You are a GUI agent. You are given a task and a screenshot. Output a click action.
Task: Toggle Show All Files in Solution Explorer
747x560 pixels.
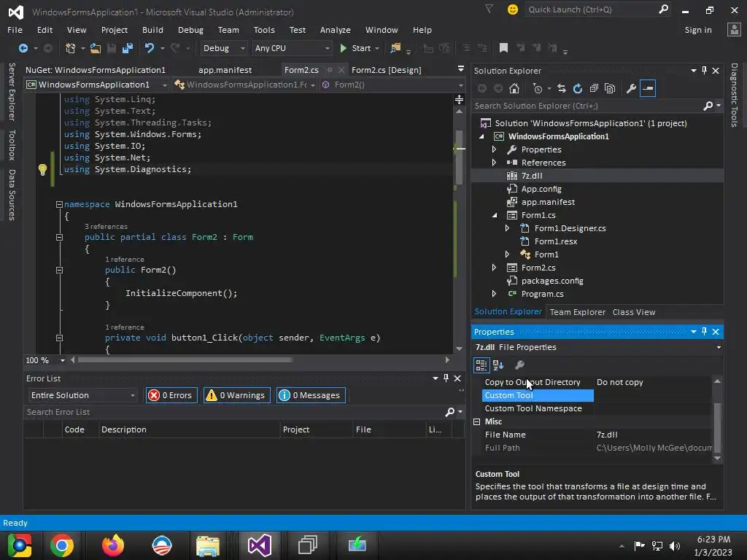point(610,88)
